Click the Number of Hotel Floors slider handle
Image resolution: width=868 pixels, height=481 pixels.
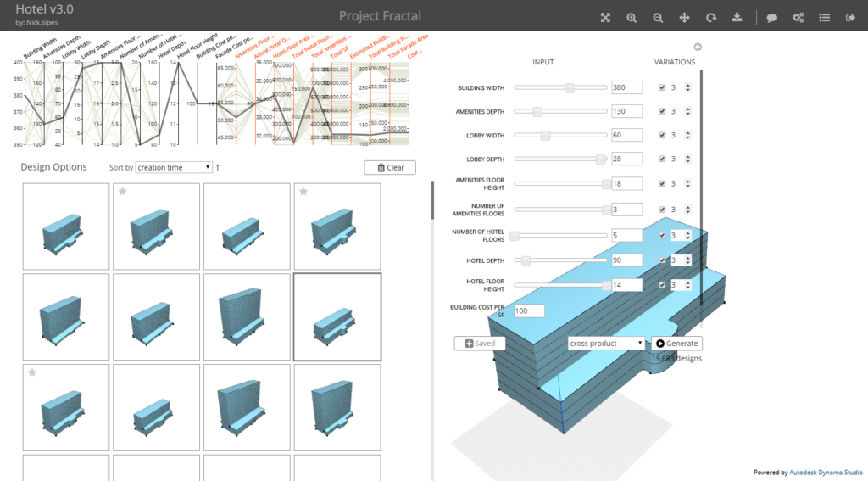tap(515, 236)
